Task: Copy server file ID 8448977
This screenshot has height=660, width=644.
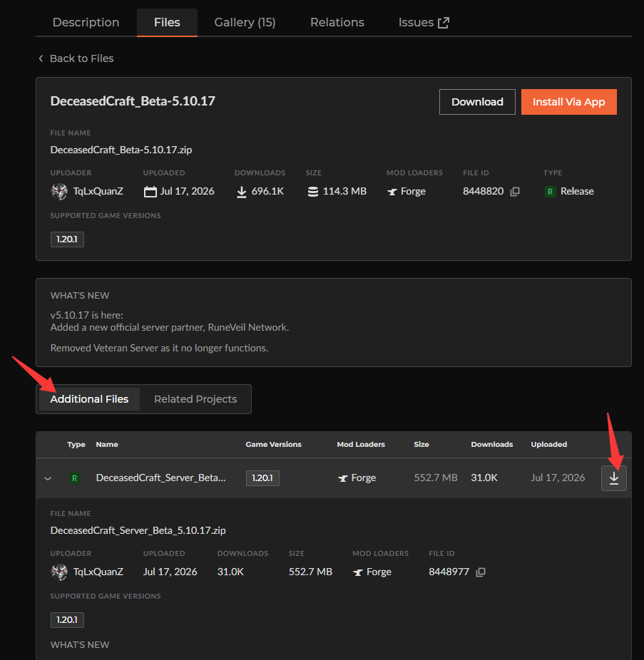Action: 481,572
